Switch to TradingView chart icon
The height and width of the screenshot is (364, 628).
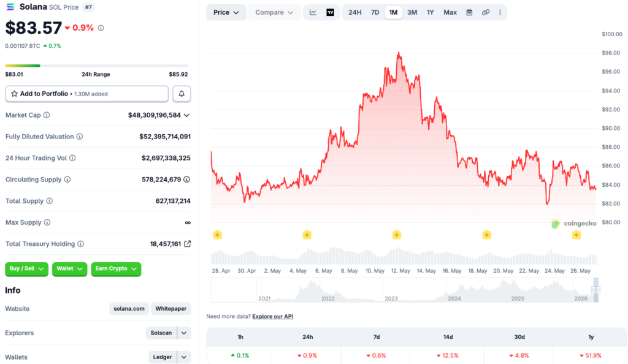point(330,12)
